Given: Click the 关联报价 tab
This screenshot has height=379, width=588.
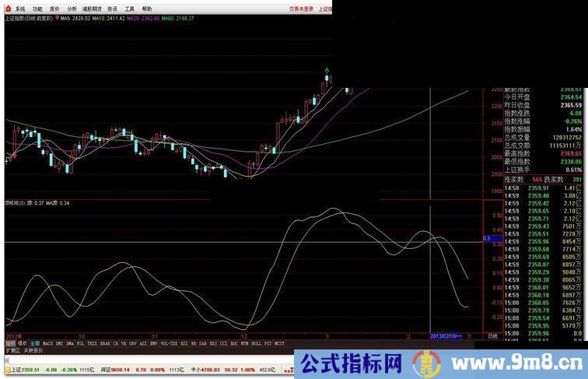Looking at the screenshot, I should [x=33, y=351].
